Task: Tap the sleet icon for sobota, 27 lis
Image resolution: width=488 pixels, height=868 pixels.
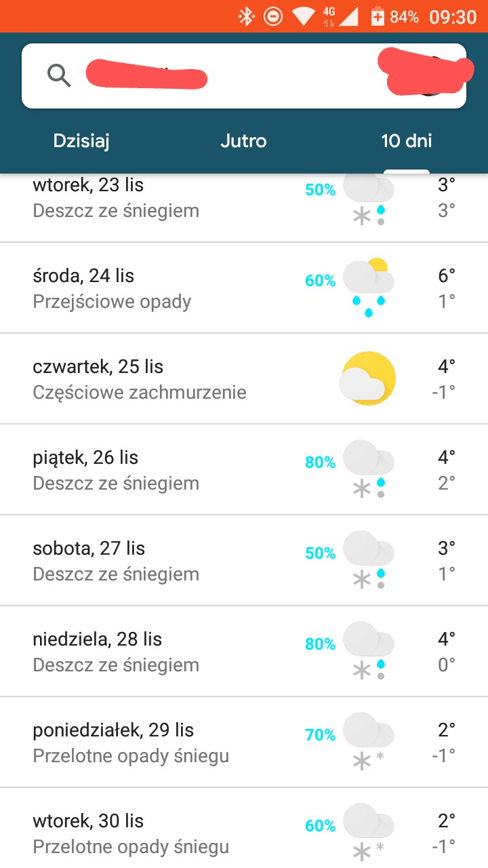Action: 368,560
